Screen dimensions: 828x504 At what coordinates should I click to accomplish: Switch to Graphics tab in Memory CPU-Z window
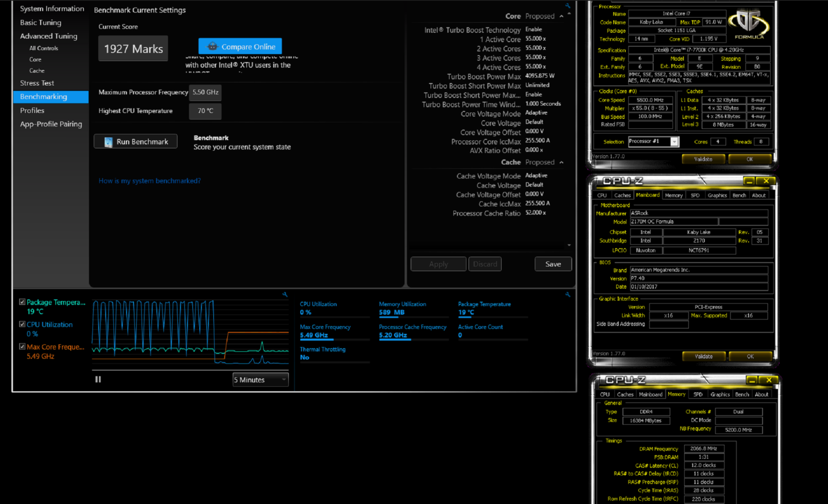coord(720,394)
